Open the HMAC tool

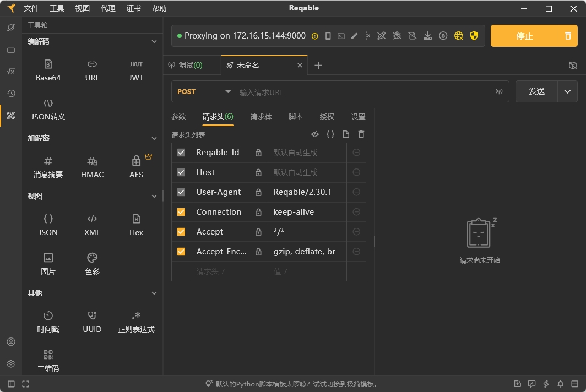click(x=92, y=167)
